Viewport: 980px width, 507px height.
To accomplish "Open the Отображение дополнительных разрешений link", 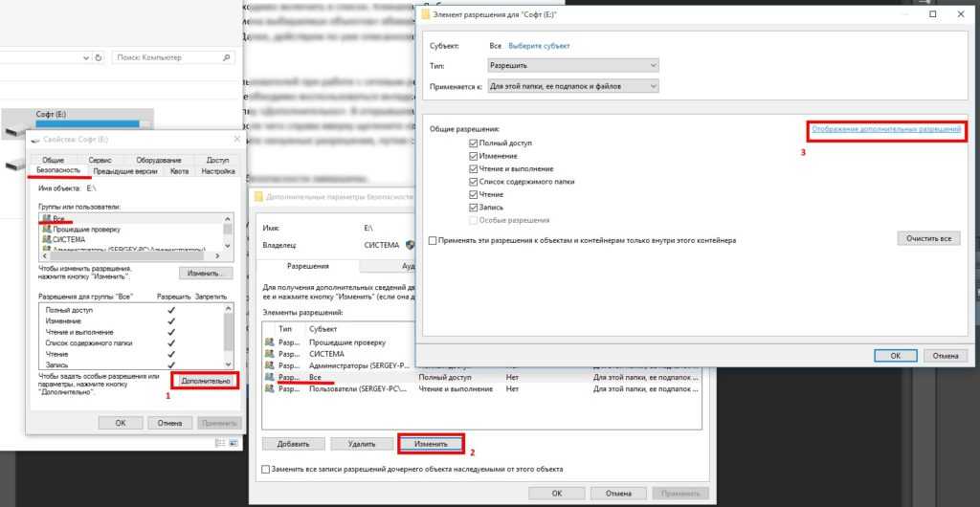I will 885,128.
